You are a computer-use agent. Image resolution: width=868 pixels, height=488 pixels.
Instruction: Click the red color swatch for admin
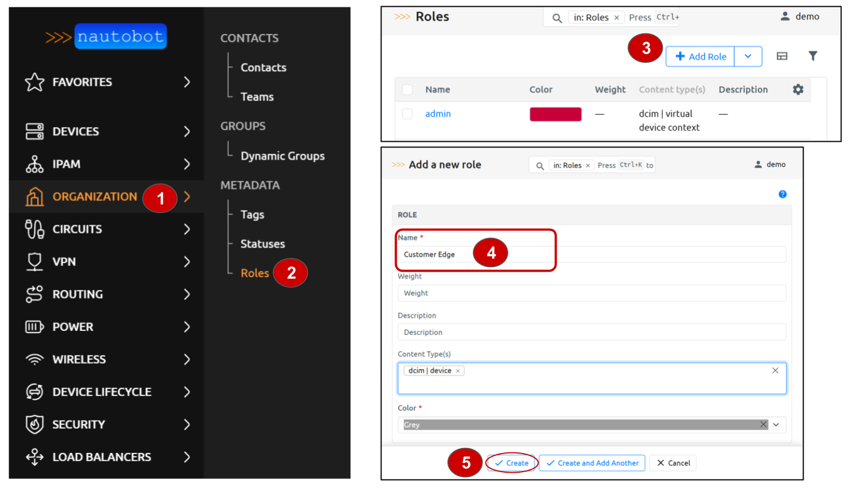(x=555, y=114)
